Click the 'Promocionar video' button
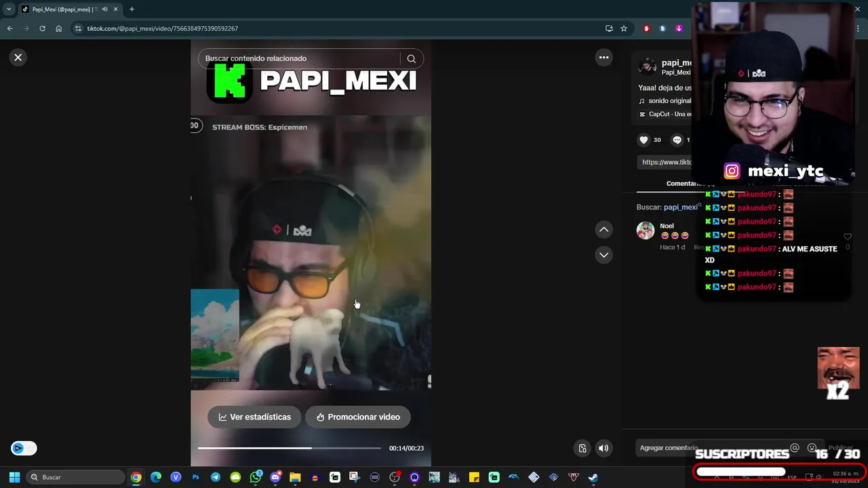The image size is (868, 488). tap(357, 417)
